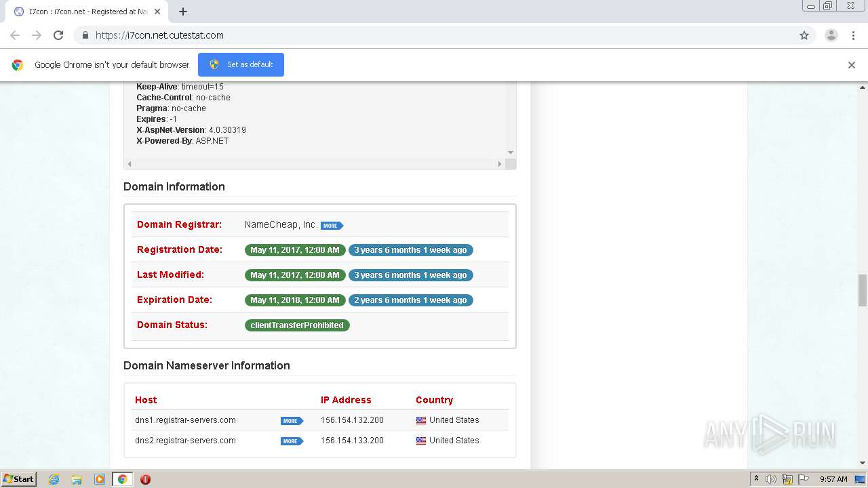Click MORE for dns1.registrar-servers.com
The width and height of the screenshot is (868, 488).
point(292,421)
